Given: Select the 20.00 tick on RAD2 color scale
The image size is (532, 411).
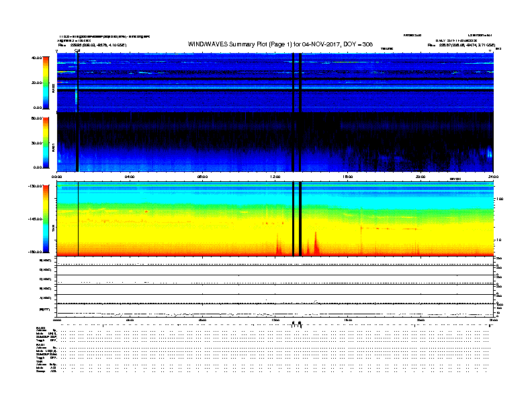Looking at the screenshot, I should (x=36, y=83).
